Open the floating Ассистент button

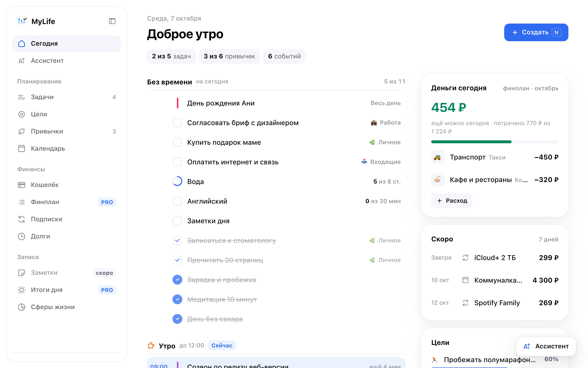coord(546,346)
